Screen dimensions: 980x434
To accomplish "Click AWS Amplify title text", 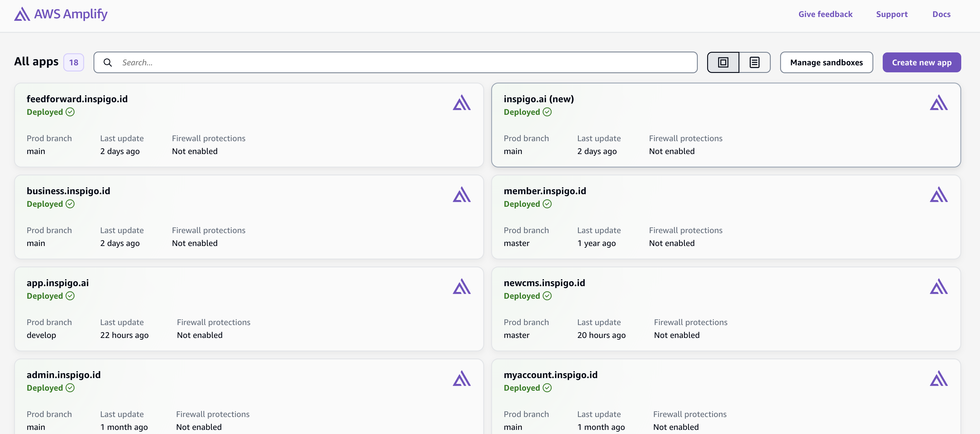I will [x=71, y=14].
